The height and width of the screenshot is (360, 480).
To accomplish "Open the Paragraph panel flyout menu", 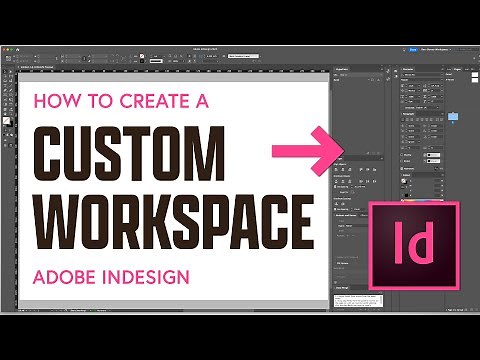I will click(442, 114).
